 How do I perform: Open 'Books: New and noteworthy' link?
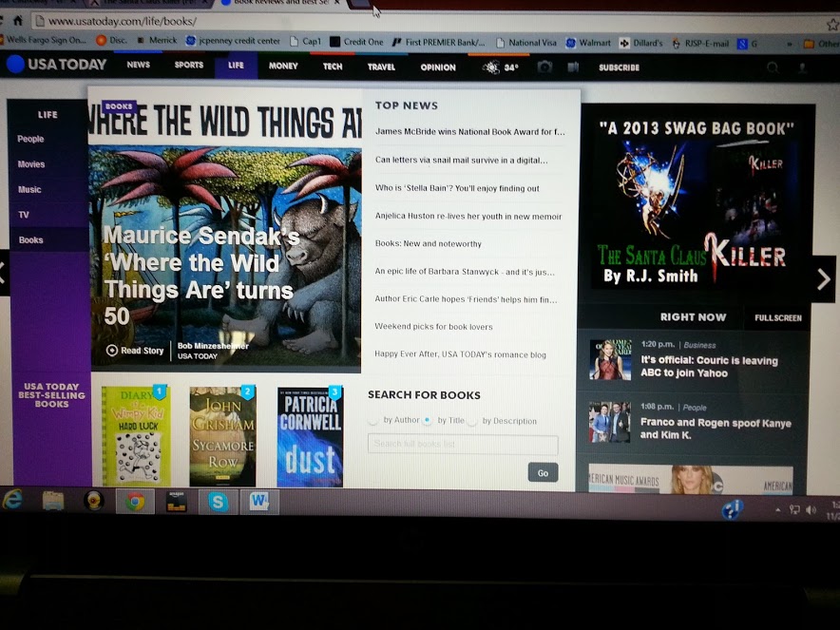coord(428,244)
